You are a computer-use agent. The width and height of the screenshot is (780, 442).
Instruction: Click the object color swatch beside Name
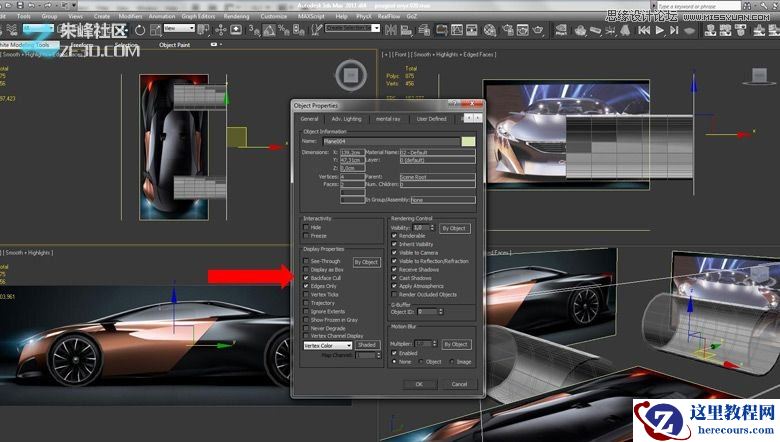click(468, 142)
